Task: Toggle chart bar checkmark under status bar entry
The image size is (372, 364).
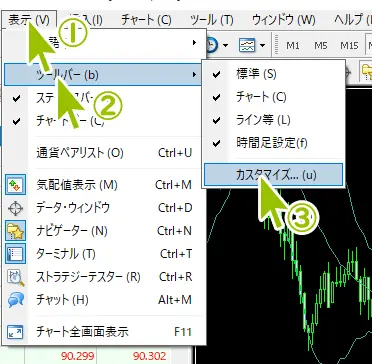Action: click(16, 121)
